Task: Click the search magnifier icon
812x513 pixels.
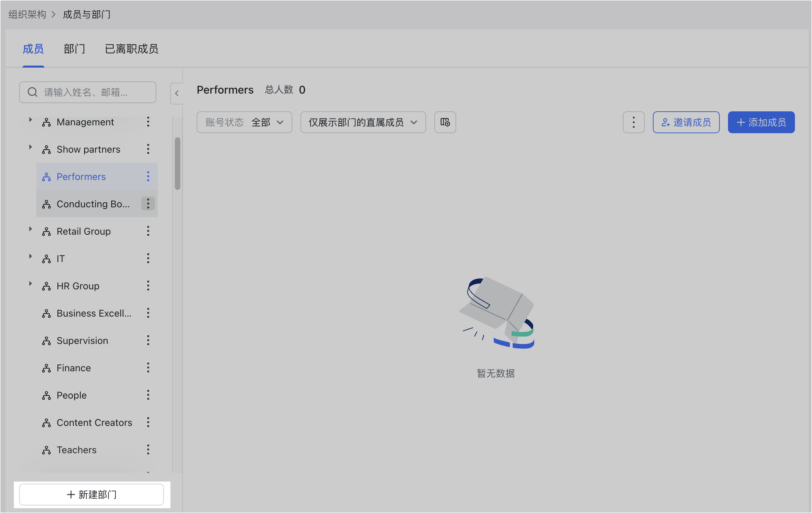Action: point(32,92)
